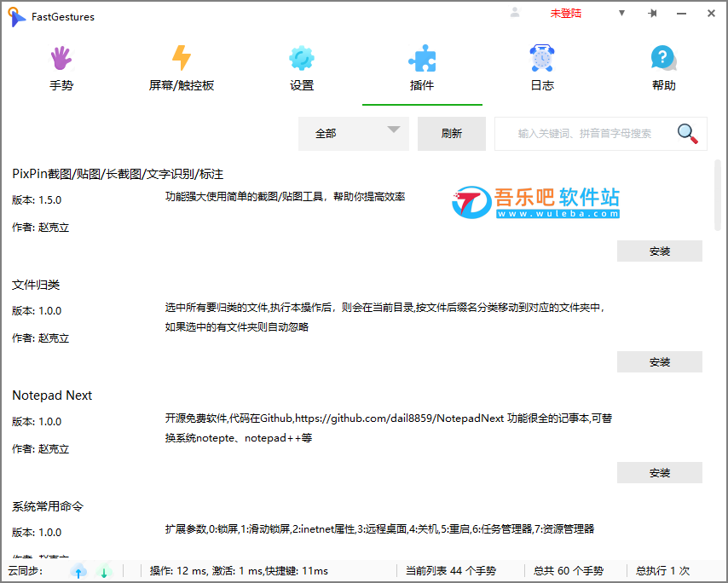Image resolution: width=728 pixels, height=583 pixels.
Task: Select the 文件归类 plugin title
Action: 36,285
